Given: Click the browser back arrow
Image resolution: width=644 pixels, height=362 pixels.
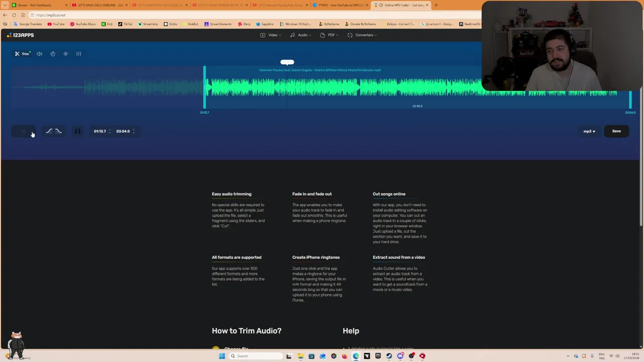Looking at the screenshot, I should point(5,15).
